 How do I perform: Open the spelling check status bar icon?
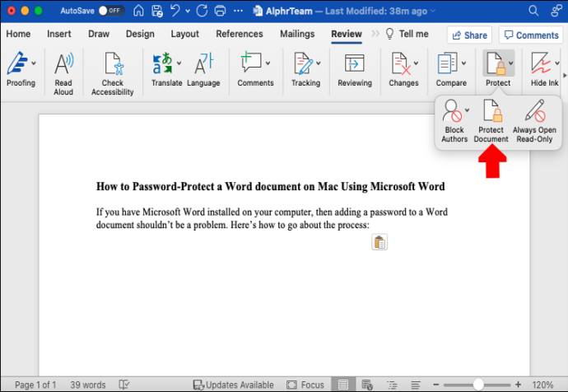(x=123, y=385)
